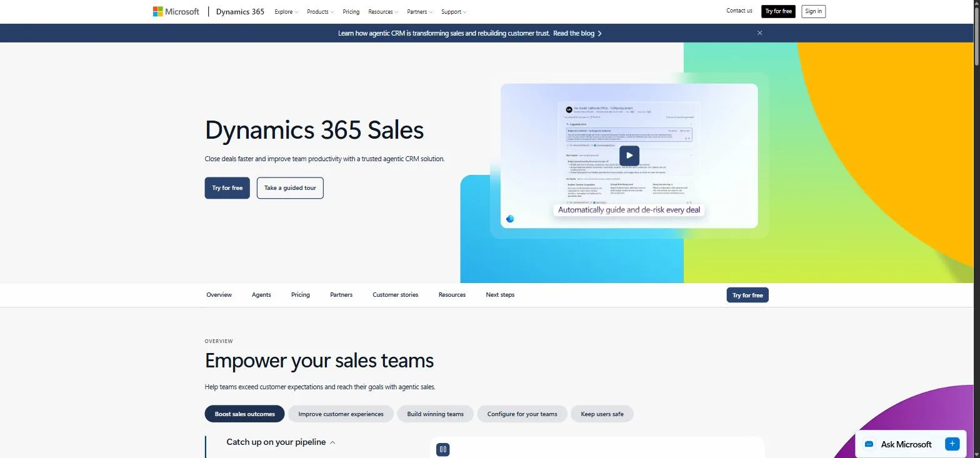Click the video caption about de-risking deals

click(629, 210)
